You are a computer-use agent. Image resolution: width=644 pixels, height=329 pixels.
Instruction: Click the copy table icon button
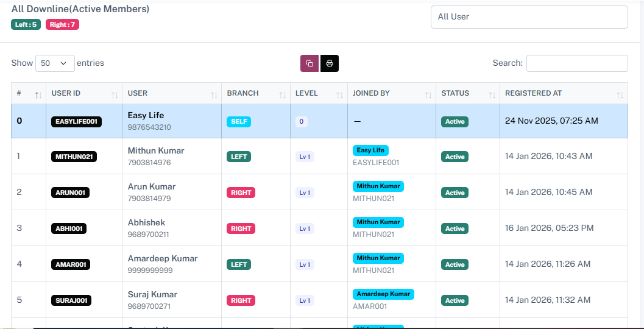[x=310, y=63]
